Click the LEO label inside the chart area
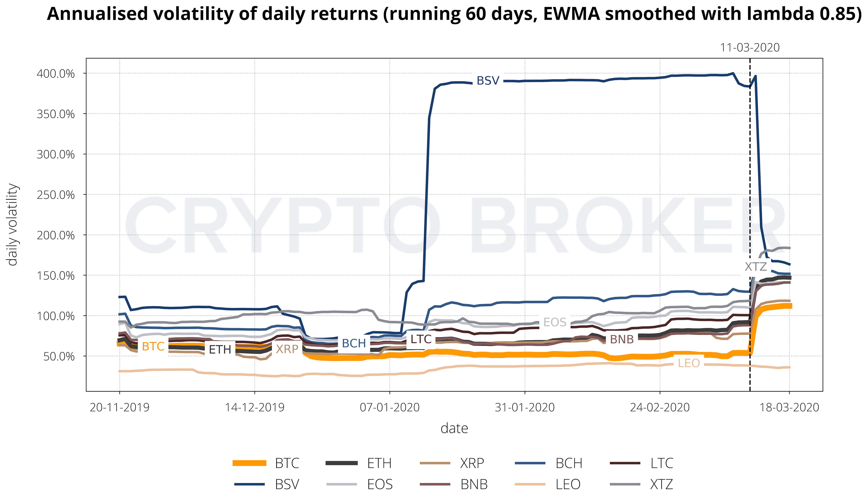 (688, 363)
